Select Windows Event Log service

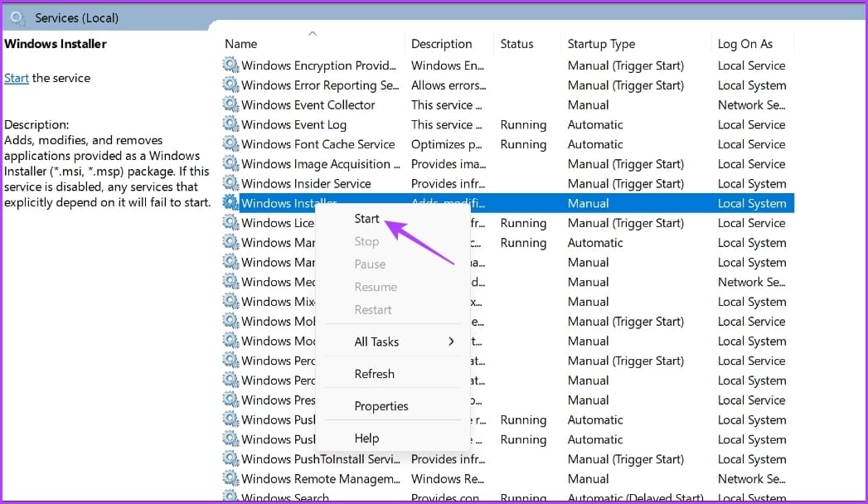(x=507, y=124)
